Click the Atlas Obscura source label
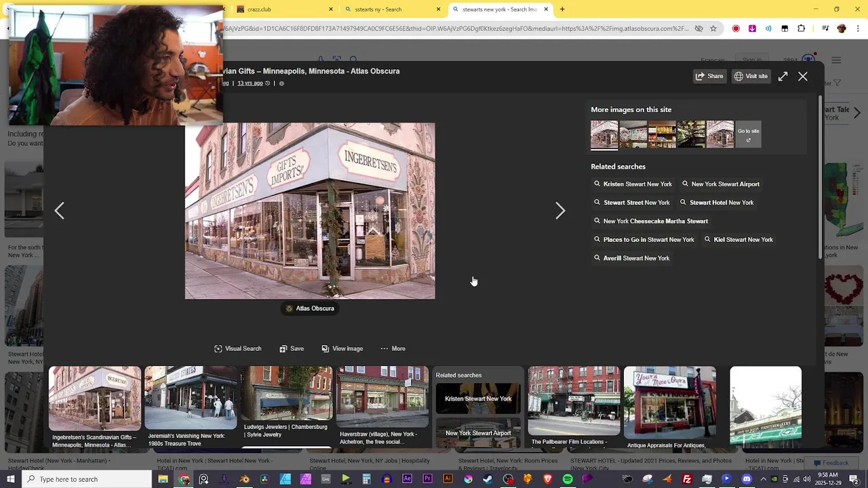This screenshot has height=488, width=868. 310,308
